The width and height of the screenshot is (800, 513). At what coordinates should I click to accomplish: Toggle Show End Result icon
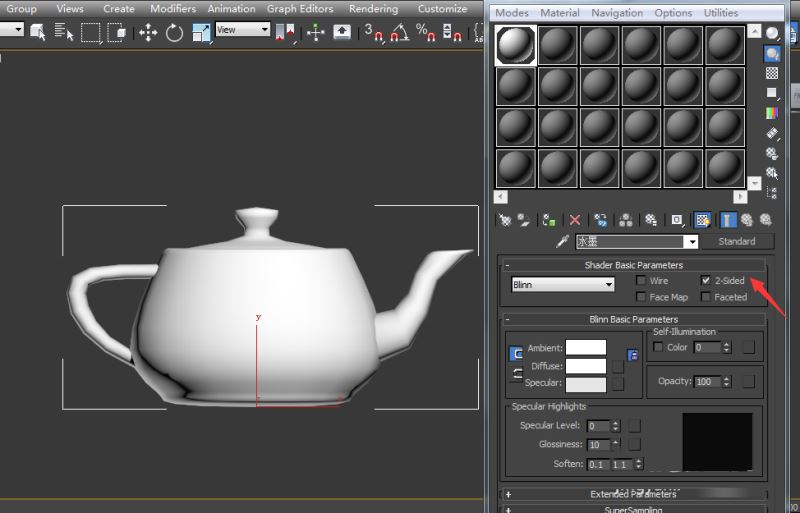pyautogui.click(x=728, y=220)
